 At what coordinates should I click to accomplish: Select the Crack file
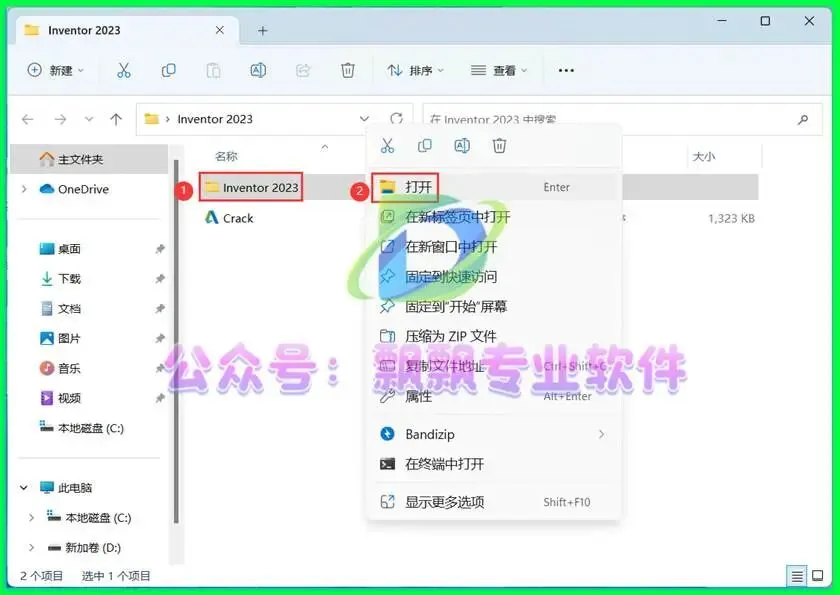pos(229,218)
